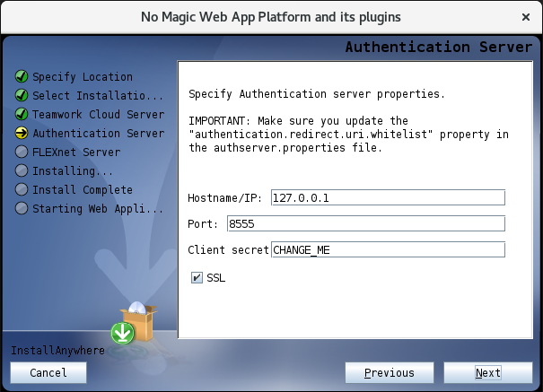This screenshot has height=392, width=543.
Task: Click the Hostname/IP input field
Action: pos(388,197)
